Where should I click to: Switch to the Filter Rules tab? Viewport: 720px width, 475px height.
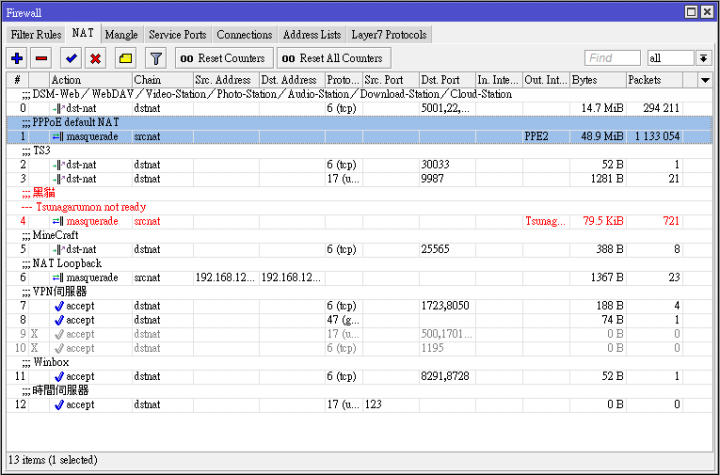pos(36,34)
